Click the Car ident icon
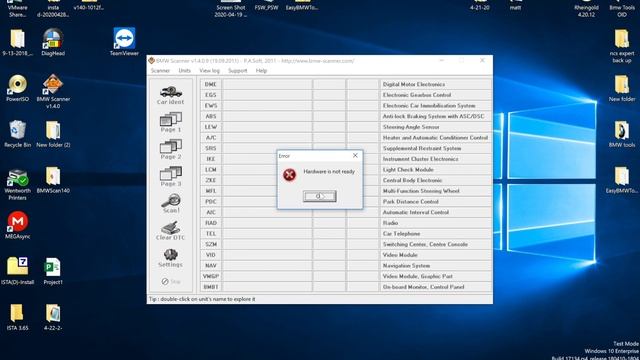The image size is (640, 360). point(171,95)
